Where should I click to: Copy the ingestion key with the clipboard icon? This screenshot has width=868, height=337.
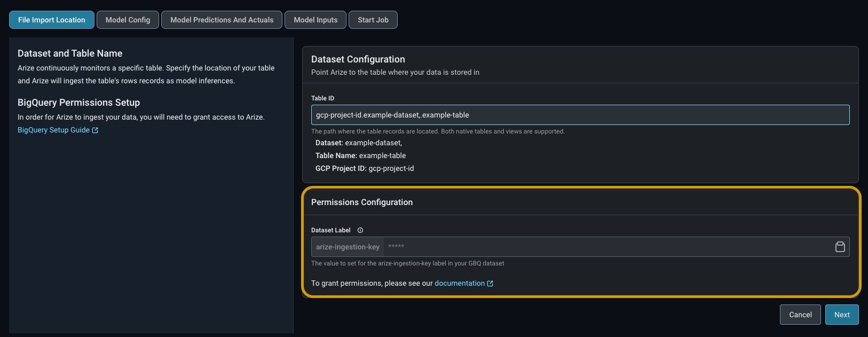tap(840, 247)
